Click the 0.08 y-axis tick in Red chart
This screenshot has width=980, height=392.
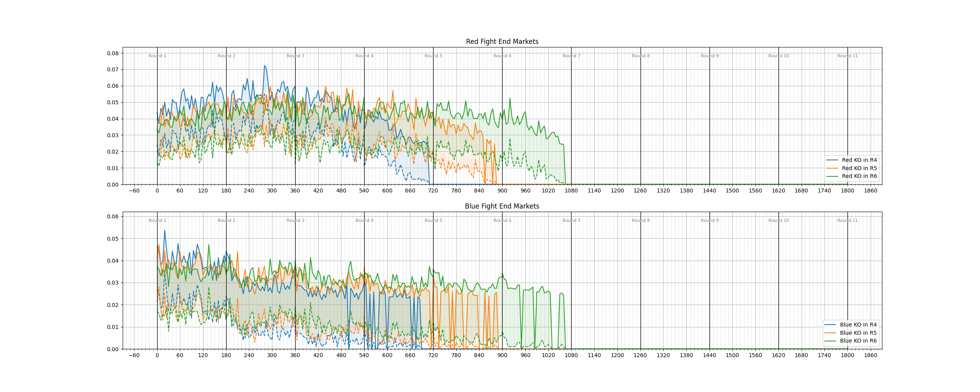113,53
